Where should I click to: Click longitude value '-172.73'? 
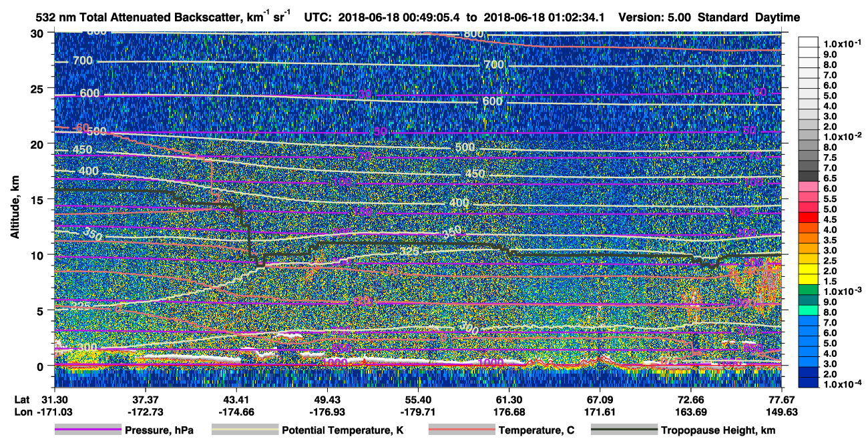pyautogui.click(x=145, y=412)
